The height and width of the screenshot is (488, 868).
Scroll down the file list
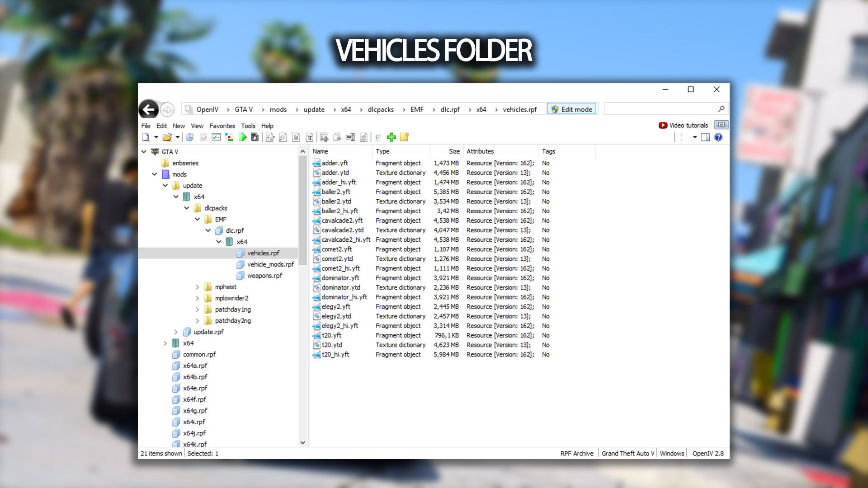click(303, 443)
